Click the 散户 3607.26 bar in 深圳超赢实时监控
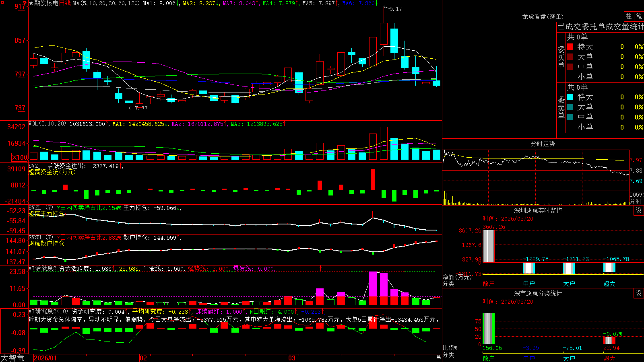Image resolution: width=644 pixels, height=362 pixels. pos(489,246)
